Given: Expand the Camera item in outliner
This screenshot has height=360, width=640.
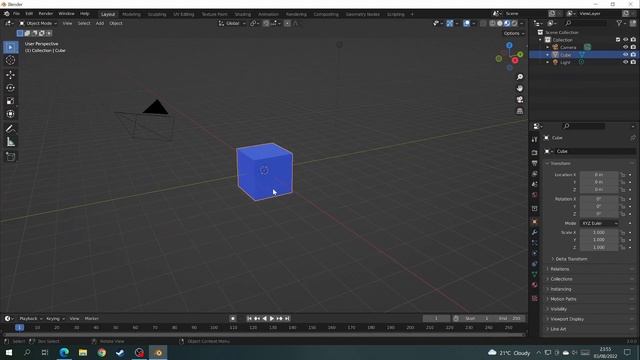Looking at the screenshot, I should (548, 47).
